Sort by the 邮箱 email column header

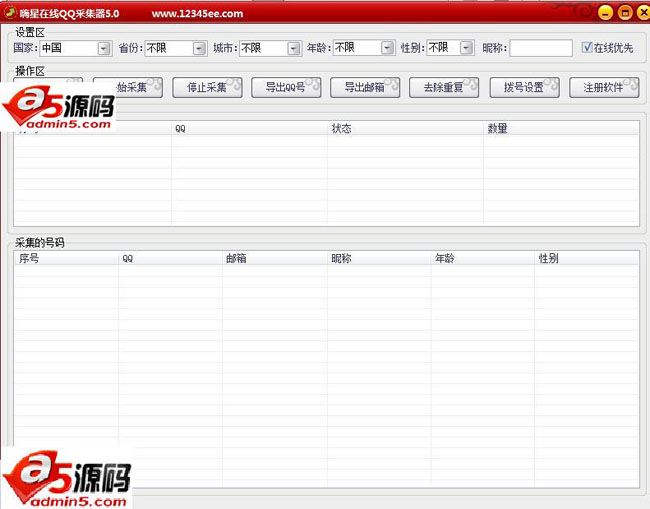point(274,258)
